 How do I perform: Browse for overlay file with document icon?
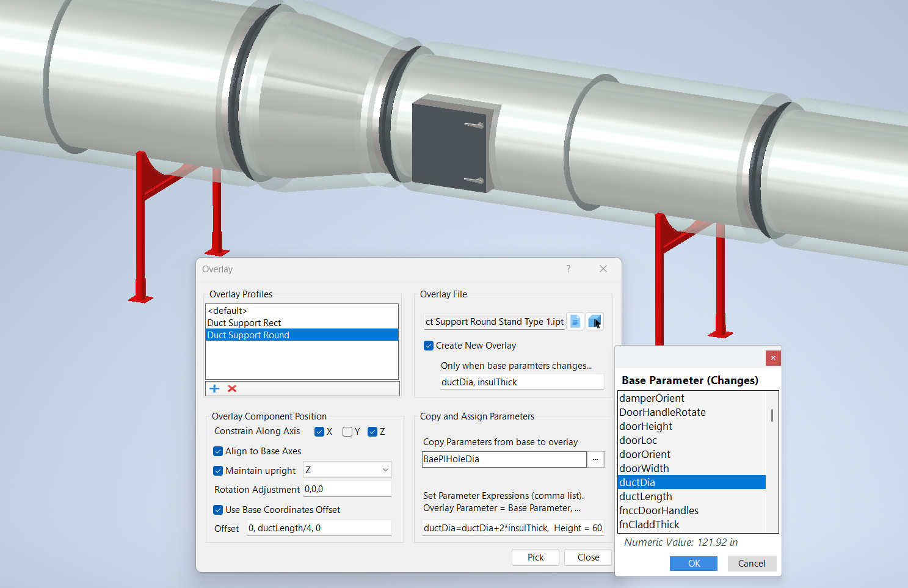pyautogui.click(x=575, y=321)
